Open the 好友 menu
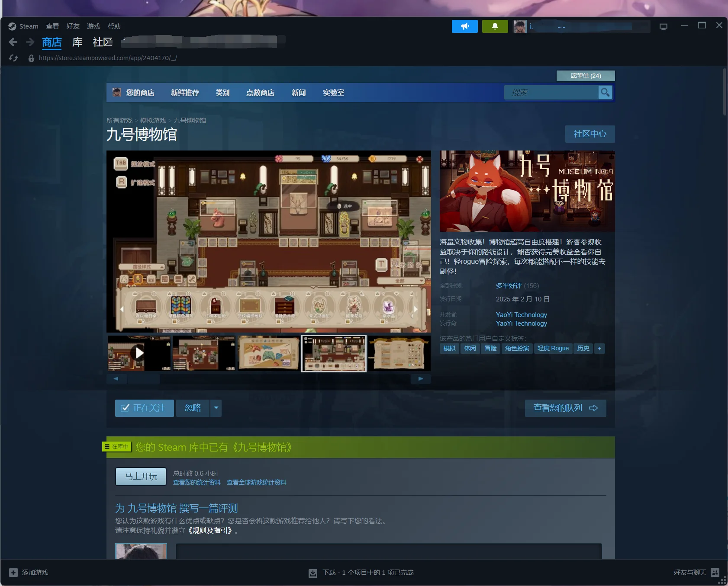The image size is (728, 586). click(73, 26)
